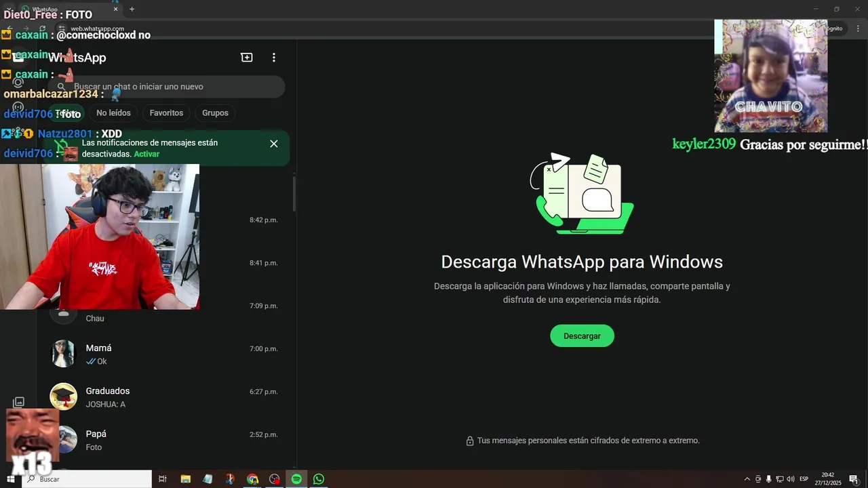Start a new chat with the plus icon
The width and height of the screenshot is (868, 488).
[x=247, y=58]
